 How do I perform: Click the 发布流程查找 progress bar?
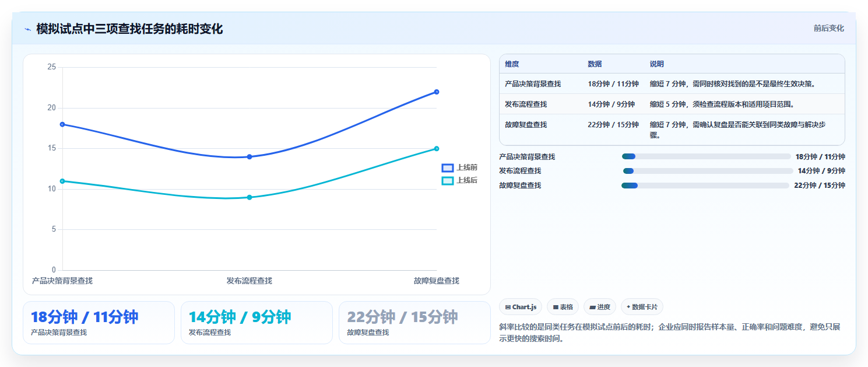(707, 171)
